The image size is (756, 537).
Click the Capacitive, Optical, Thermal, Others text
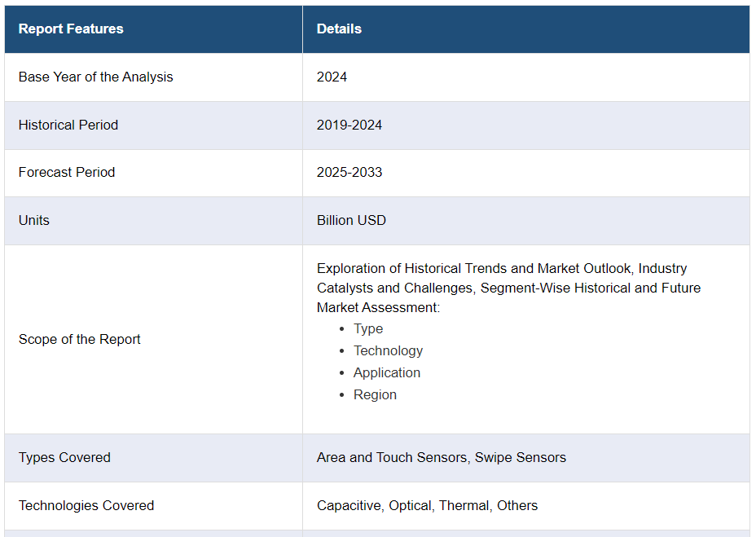click(x=427, y=506)
